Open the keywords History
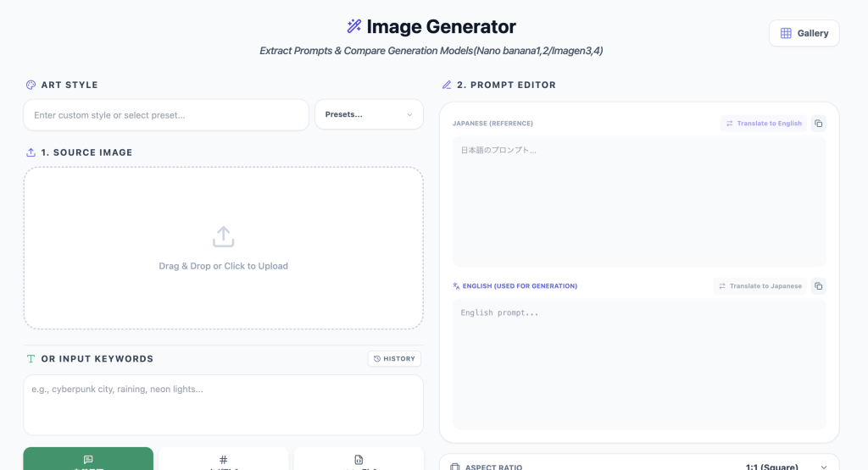The width and height of the screenshot is (868, 470). (x=394, y=359)
